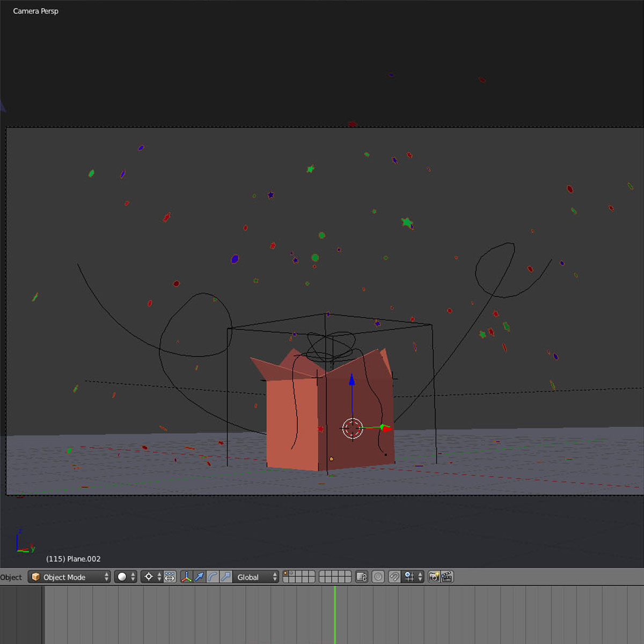Open the viewport shading dropdown

tap(125, 577)
